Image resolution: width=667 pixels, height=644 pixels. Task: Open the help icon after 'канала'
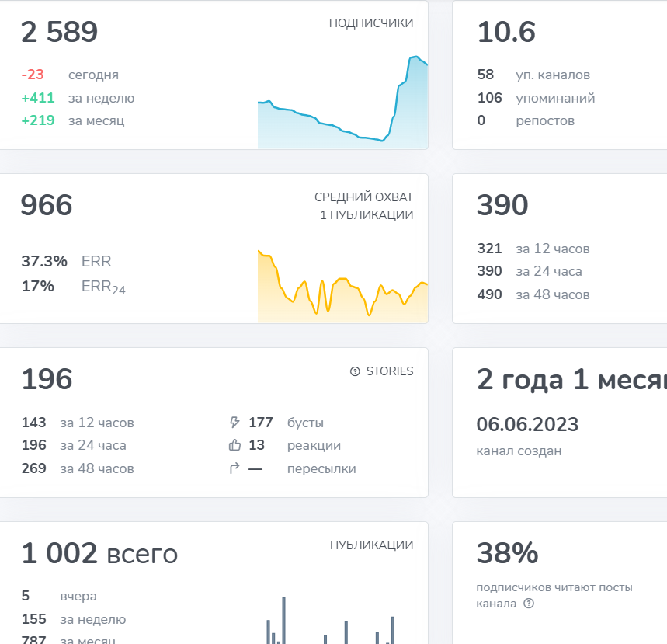[528, 604]
